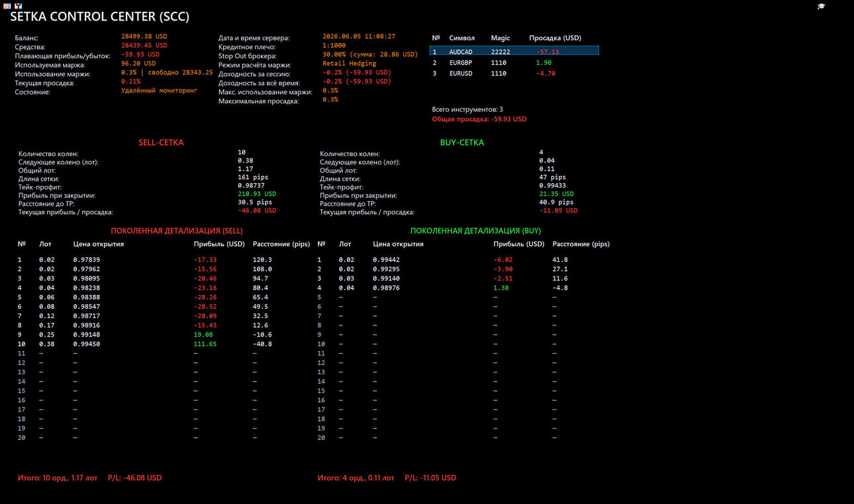Select the EURUSD symbol row
This screenshot has height=504, width=854.
514,73
